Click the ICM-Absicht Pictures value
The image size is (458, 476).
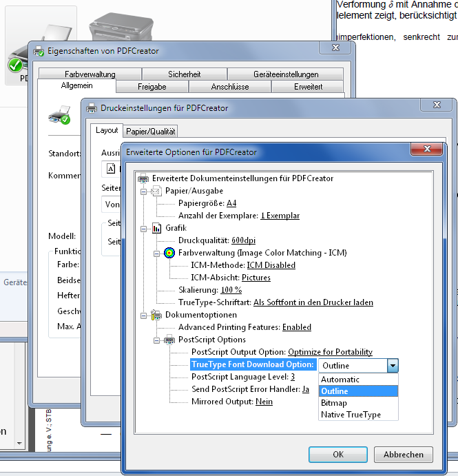256,278
